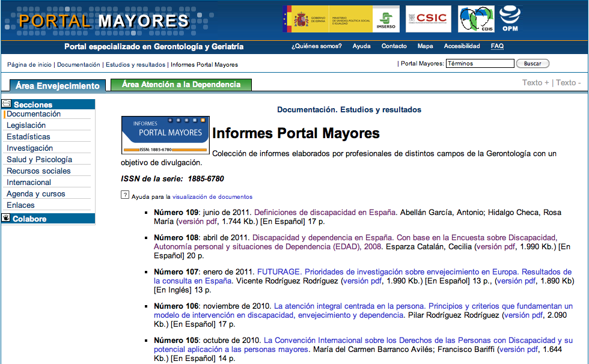Click the Colabore hand icon
Screen dimensions: 589x364
pyautogui.click(x=6, y=217)
